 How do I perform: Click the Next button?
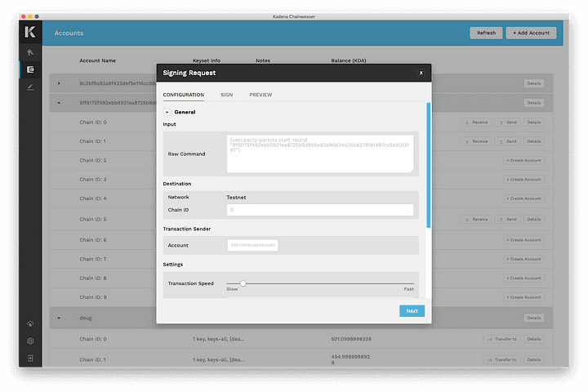412,310
